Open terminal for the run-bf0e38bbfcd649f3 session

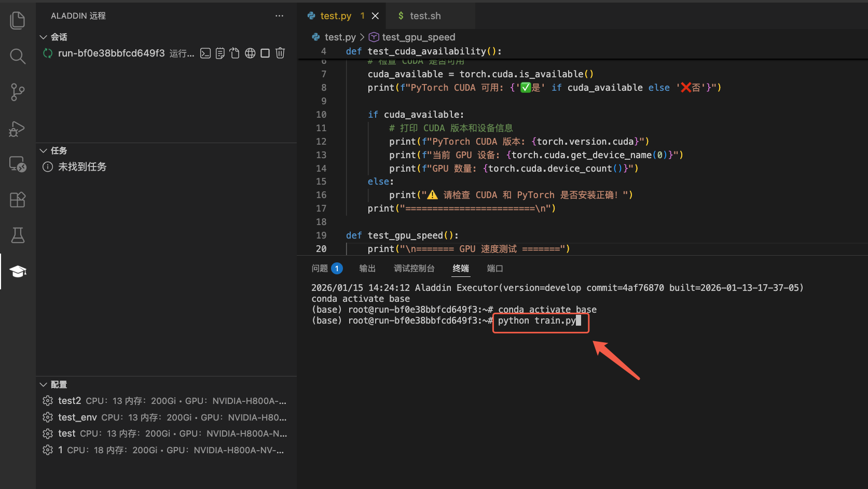tap(205, 53)
